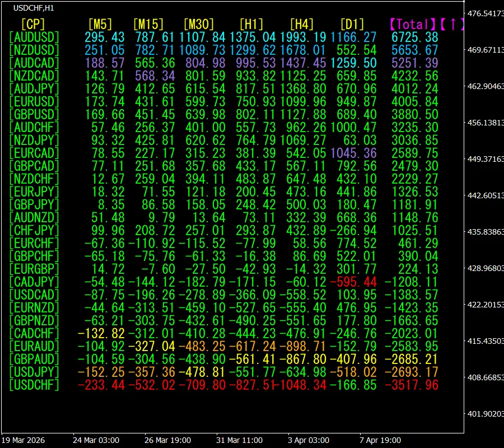
Task: Select the [H4] timeframe header
Action: tap(302, 24)
